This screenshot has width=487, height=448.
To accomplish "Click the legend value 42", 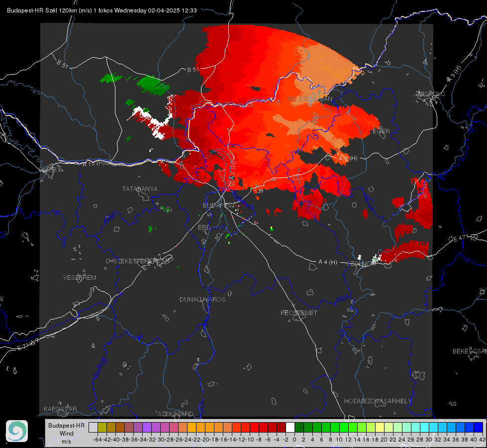I will tap(483, 440).
